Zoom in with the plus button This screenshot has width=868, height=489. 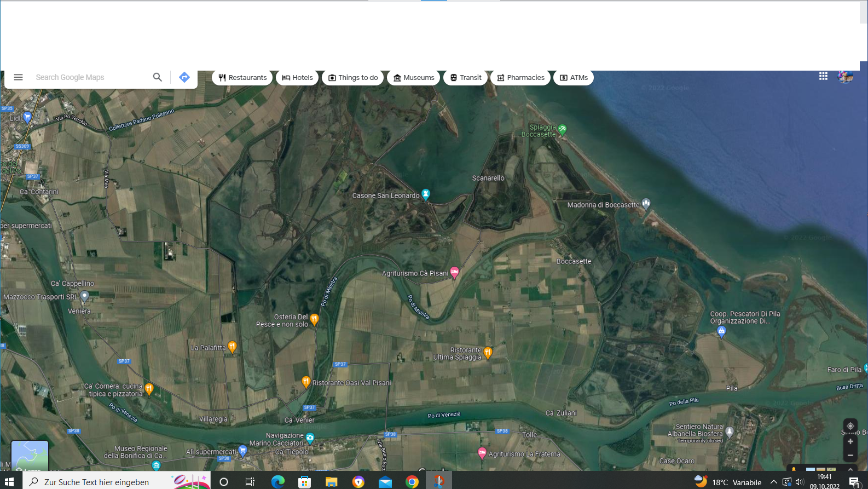pyautogui.click(x=850, y=441)
